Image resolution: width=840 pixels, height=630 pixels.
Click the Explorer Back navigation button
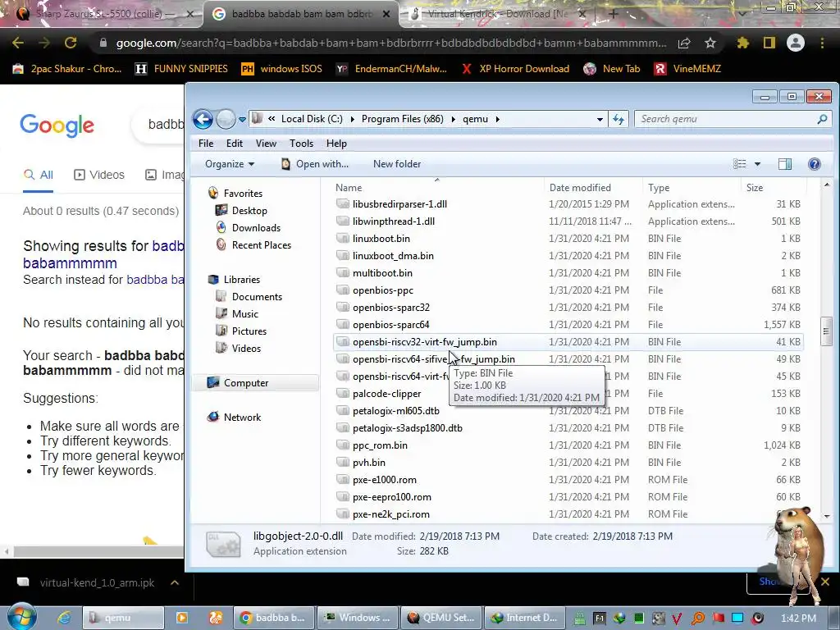(203, 119)
